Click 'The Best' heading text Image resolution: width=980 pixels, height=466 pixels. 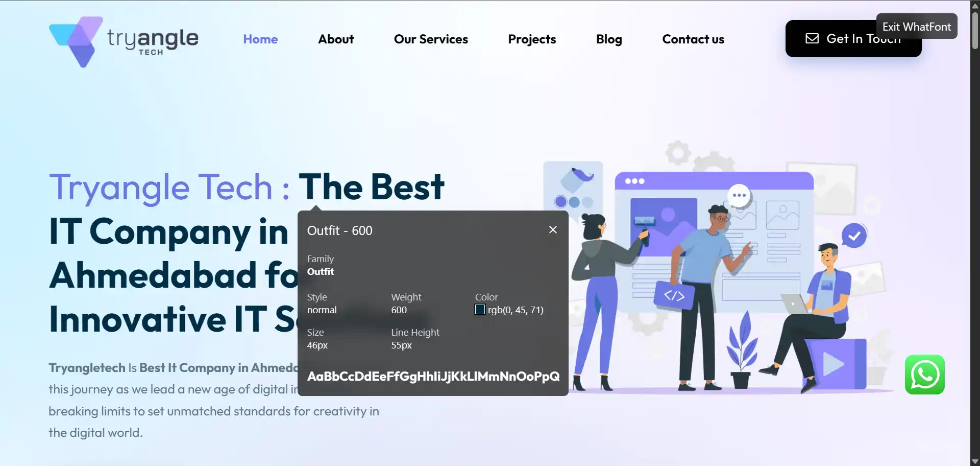(x=372, y=187)
